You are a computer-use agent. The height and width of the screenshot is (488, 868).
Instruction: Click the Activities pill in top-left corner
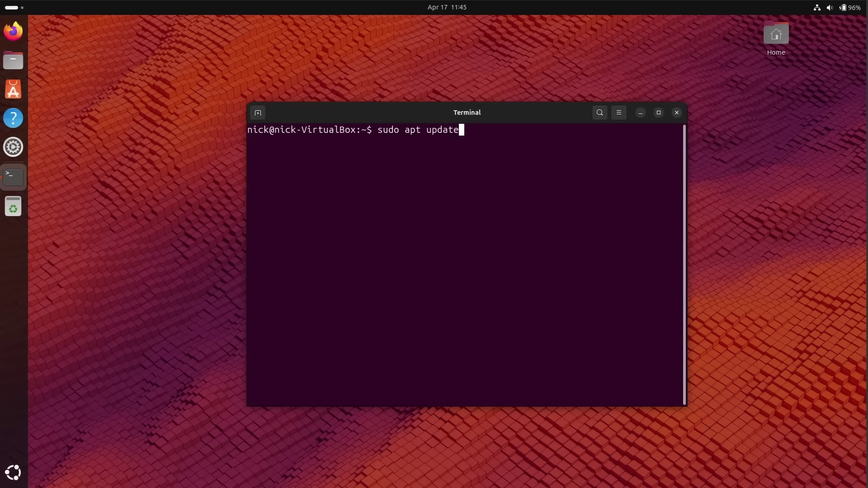click(x=11, y=7)
